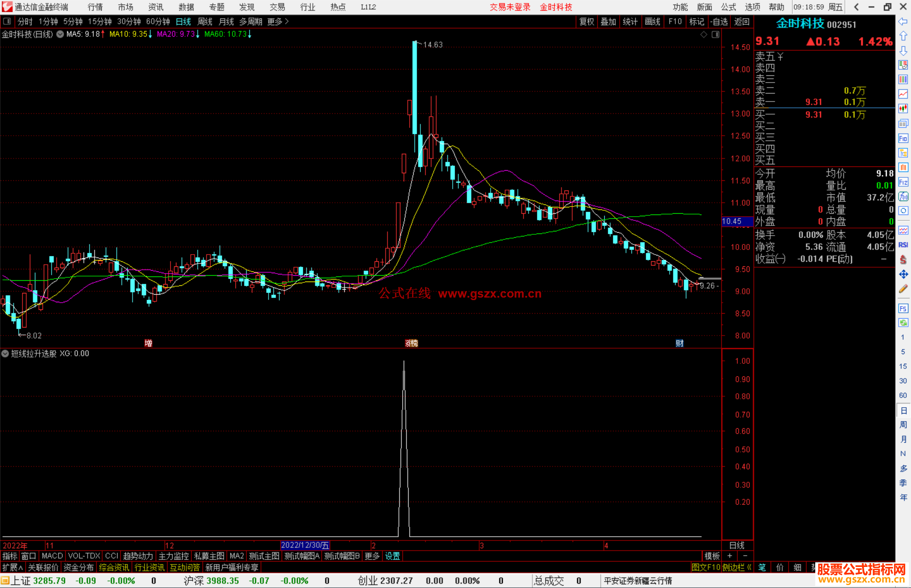
Task: Open the candlestick chart sidebar icon
Action: pos(903,109)
